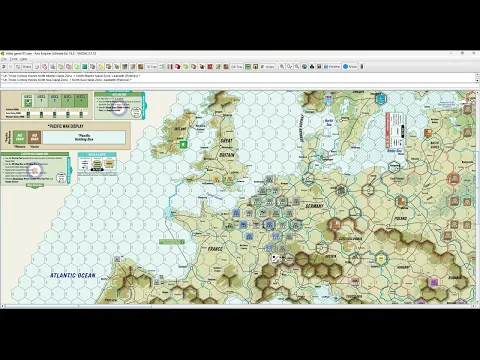The height and width of the screenshot is (360, 480).
Task: Click the green icon left of the Notes button
Action: (248, 67)
